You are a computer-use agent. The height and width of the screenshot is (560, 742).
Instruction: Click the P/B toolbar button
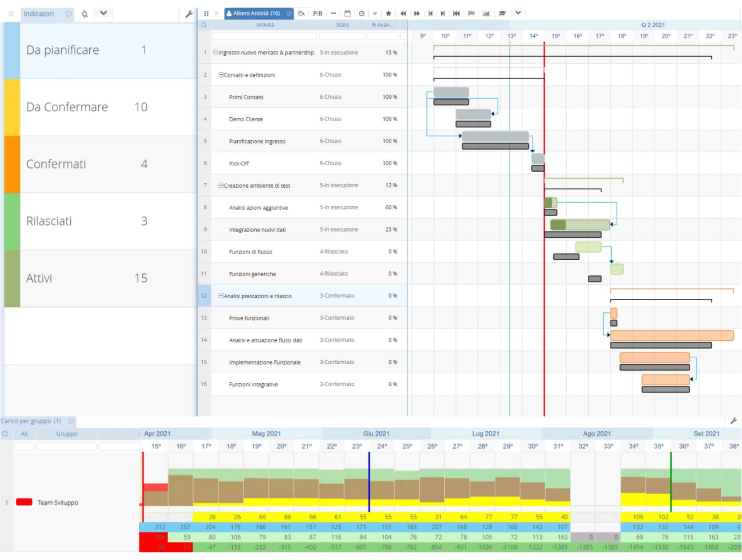pyautogui.click(x=317, y=14)
